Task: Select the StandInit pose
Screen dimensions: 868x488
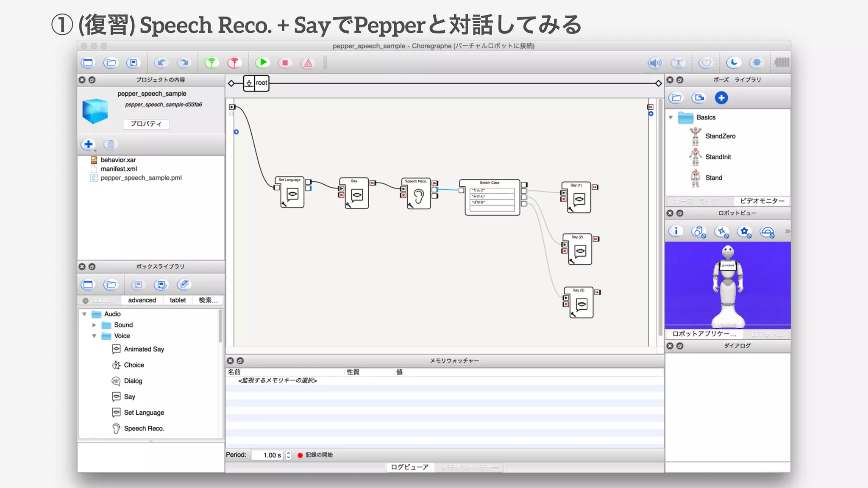Action: (x=710, y=157)
